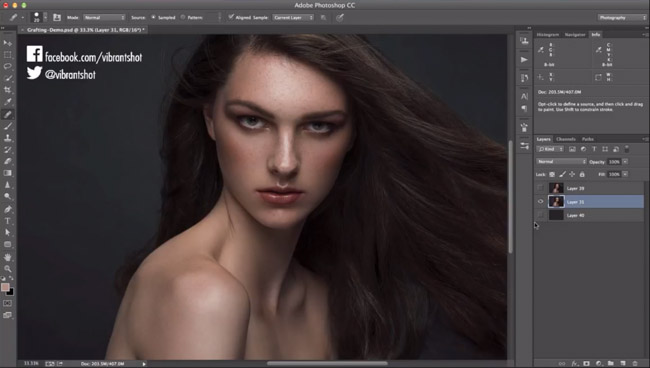Show Layer 40 visibility

[540, 215]
